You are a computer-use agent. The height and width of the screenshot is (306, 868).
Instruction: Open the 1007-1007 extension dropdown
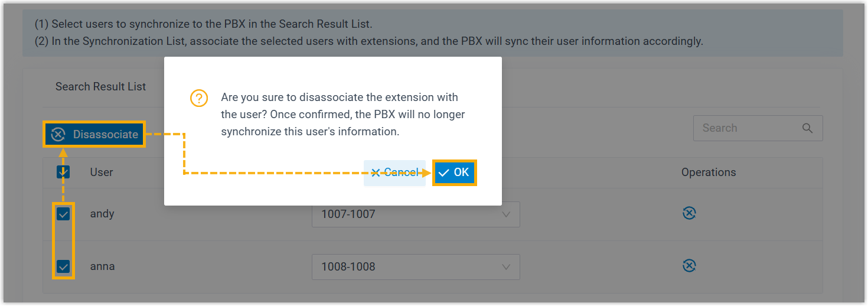[x=416, y=214]
